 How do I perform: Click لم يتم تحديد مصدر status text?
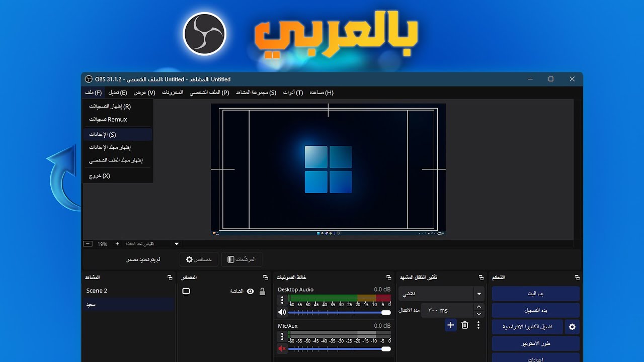point(143,259)
